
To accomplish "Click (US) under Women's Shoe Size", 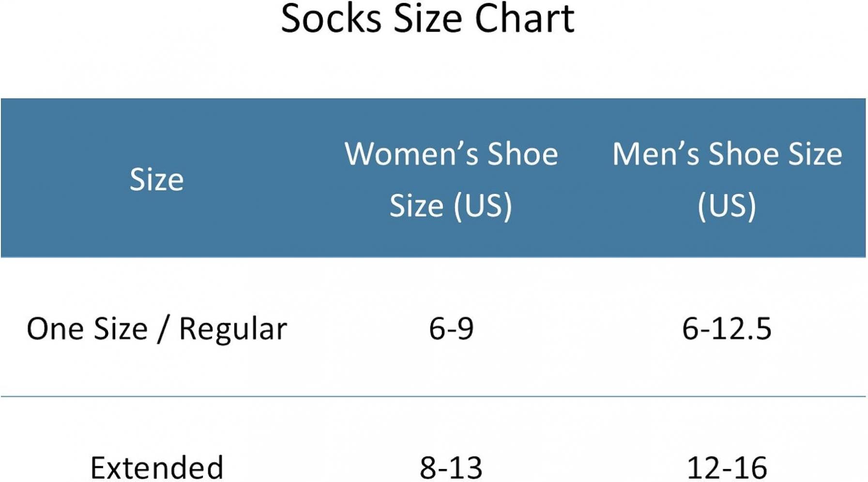I will click(483, 206).
